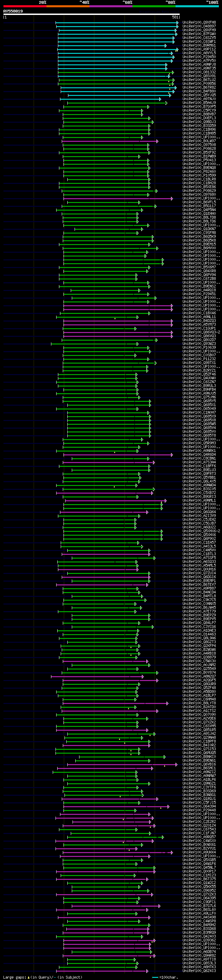This screenshot has width=222, height=980.
Task: Select label UniRef100_A7S3A4
Action: pyautogui.click(x=199, y=462)
